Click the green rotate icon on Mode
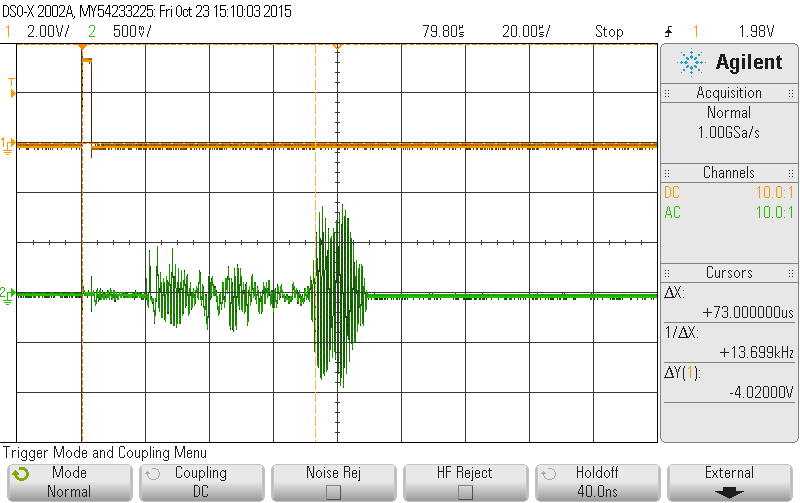Screen dimensions: 800x503 click(21, 474)
